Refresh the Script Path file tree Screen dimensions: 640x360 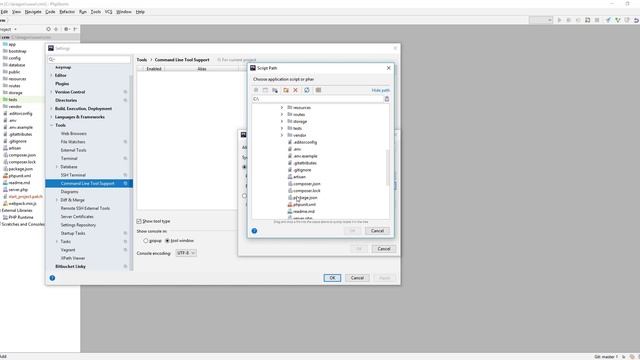(x=307, y=90)
